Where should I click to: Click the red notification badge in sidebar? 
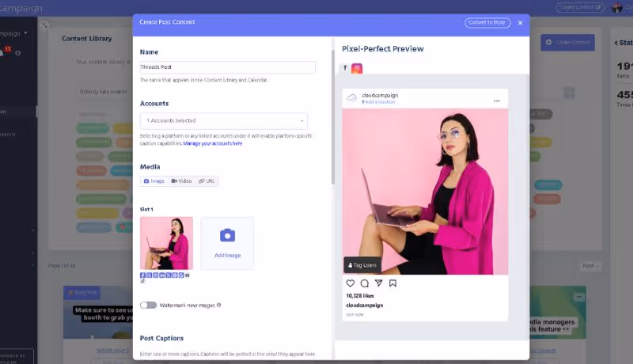pos(8,49)
